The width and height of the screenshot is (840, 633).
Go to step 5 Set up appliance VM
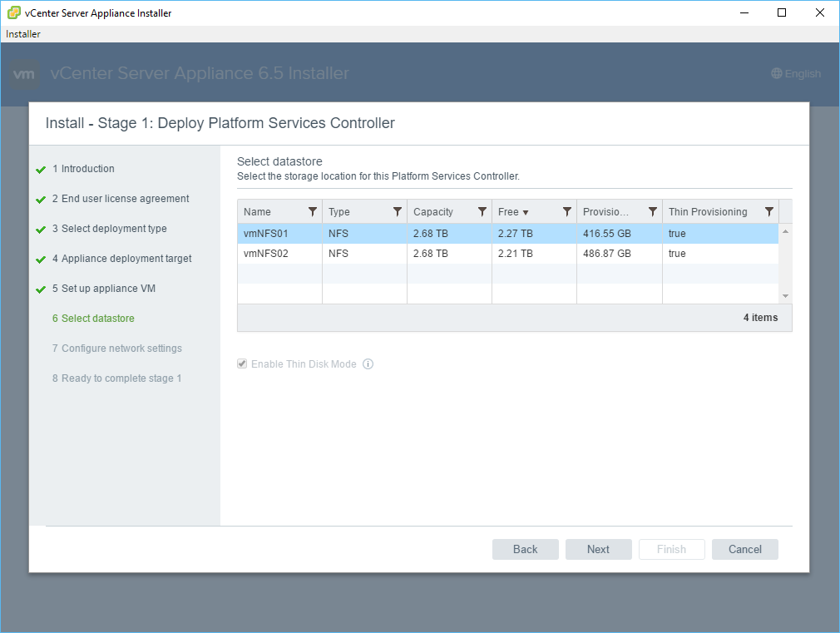coord(108,289)
